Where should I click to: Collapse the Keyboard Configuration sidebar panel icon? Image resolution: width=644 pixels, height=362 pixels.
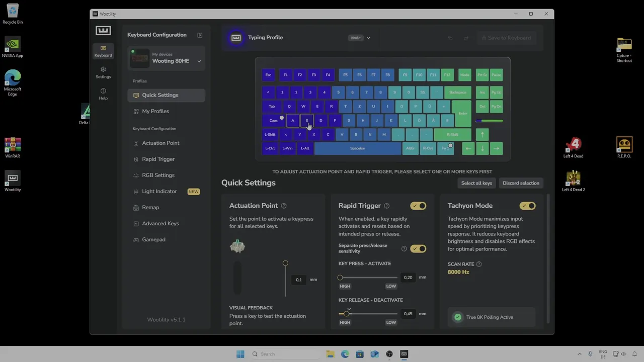pos(200,35)
